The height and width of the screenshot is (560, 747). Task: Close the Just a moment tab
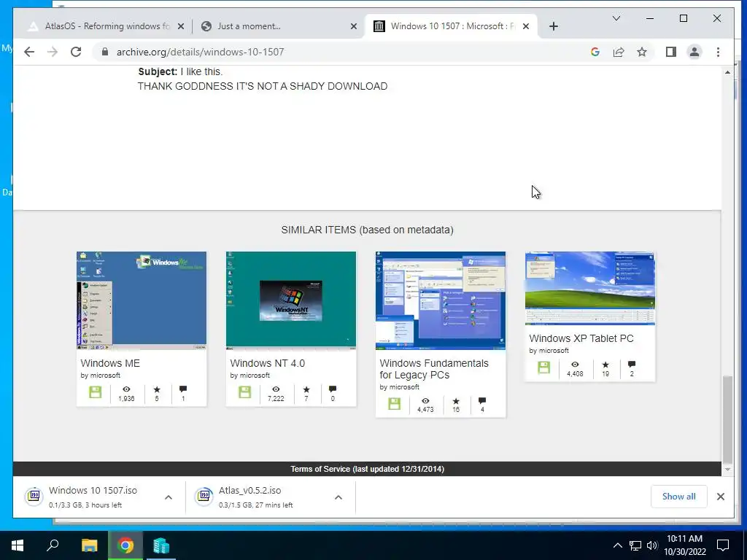point(354,26)
